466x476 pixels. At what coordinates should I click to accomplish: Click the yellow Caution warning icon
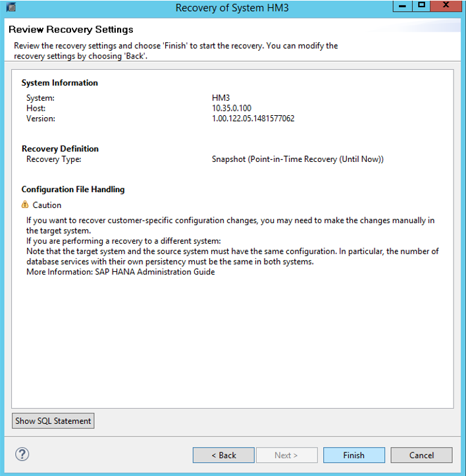pos(25,205)
